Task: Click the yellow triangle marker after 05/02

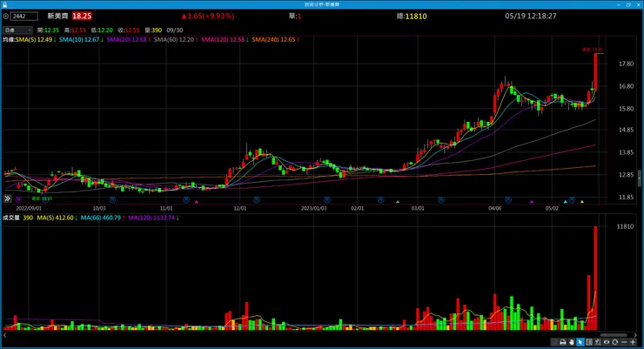Action: click(582, 202)
